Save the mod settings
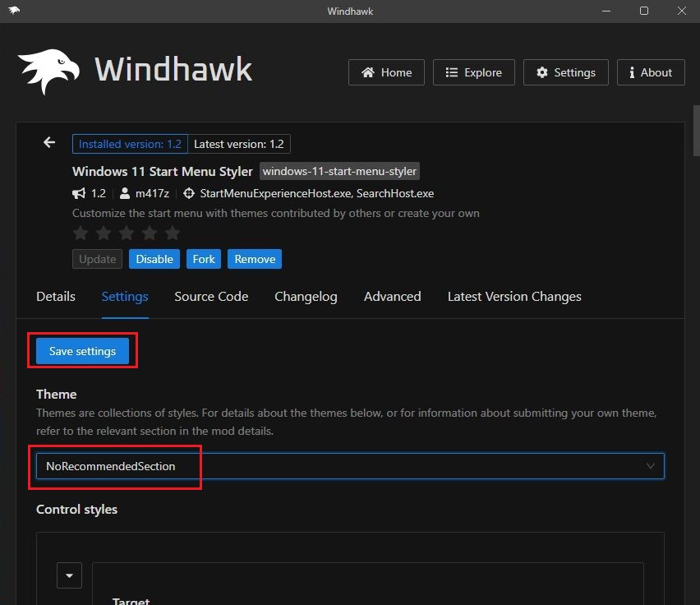The image size is (700, 605). click(82, 350)
